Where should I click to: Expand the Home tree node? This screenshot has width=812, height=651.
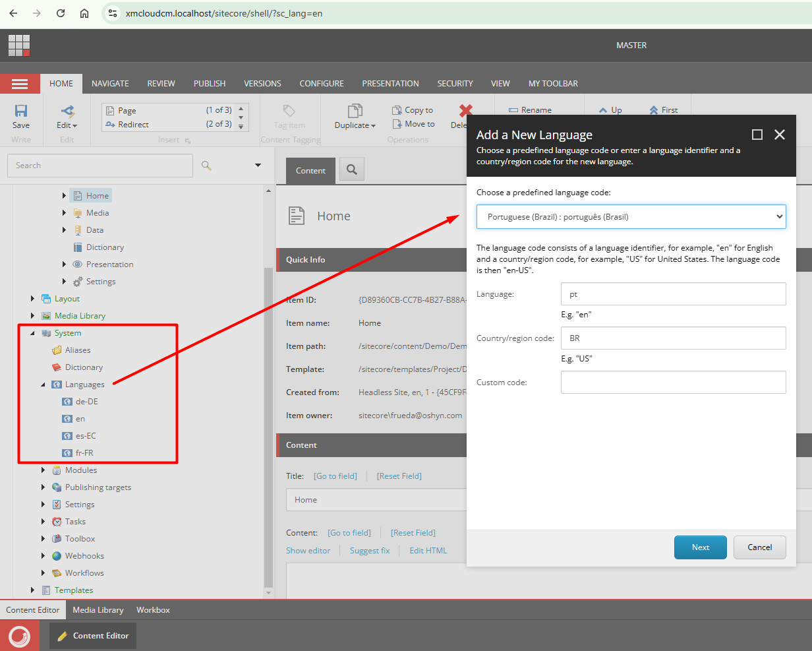coord(64,196)
